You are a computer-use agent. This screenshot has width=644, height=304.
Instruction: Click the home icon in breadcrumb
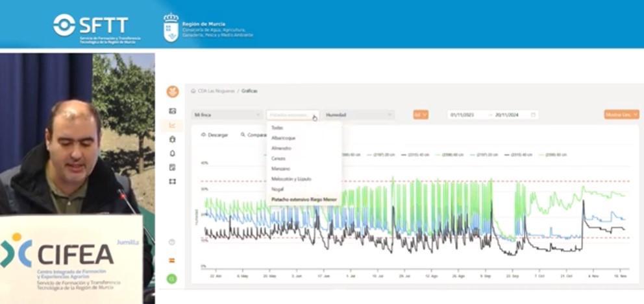193,91
